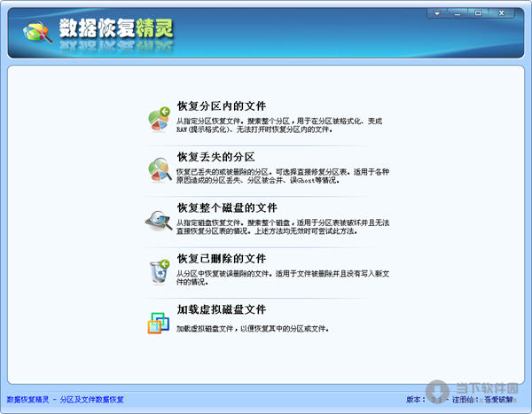532x414 pixels.
Task: Click the recover partition files pie-chart icon
Action: 159,119
